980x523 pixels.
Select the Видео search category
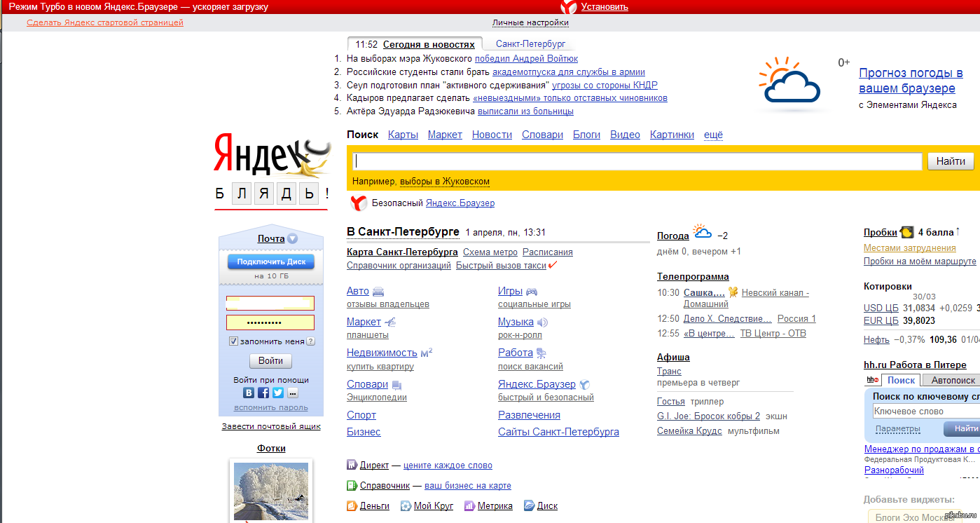click(x=625, y=135)
